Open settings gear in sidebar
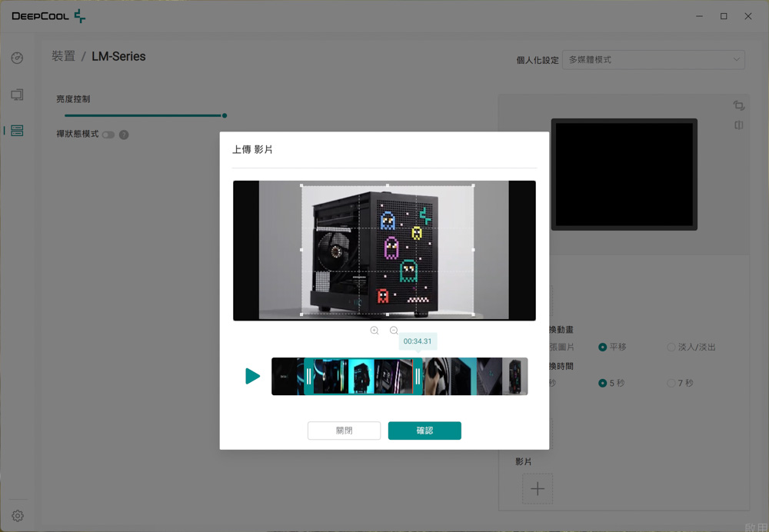The height and width of the screenshot is (532, 769). pos(18,516)
